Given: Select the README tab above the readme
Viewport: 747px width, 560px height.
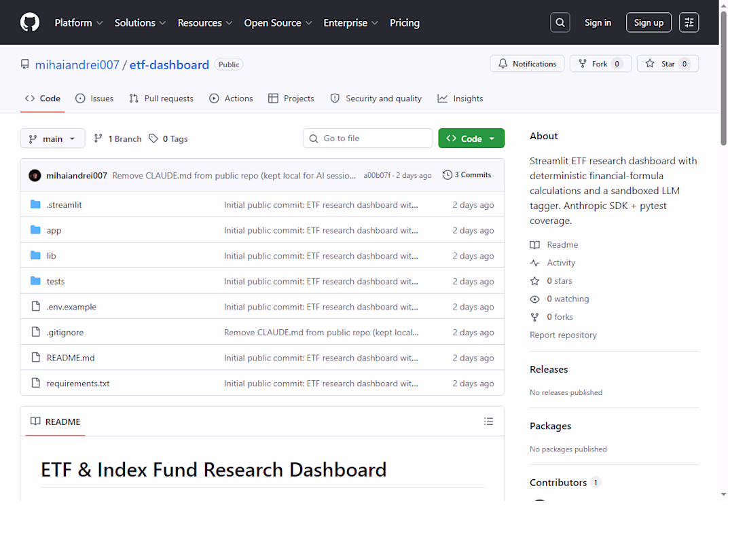Looking at the screenshot, I should tap(55, 422).
